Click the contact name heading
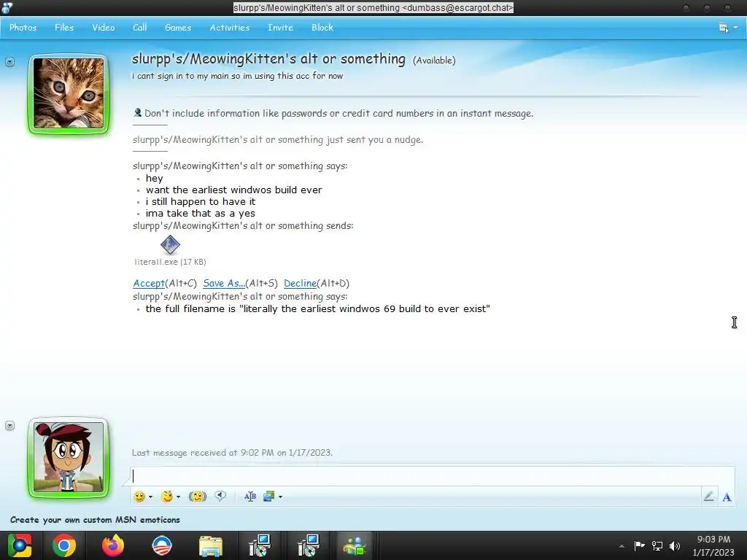The image size is (747, 560). 268,59
